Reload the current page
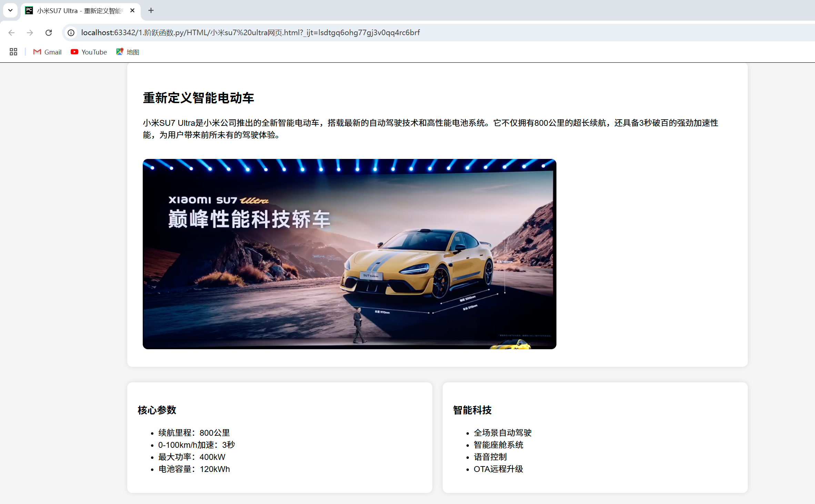The width and height of the screenshot is (815, 504). pos(49,32)
